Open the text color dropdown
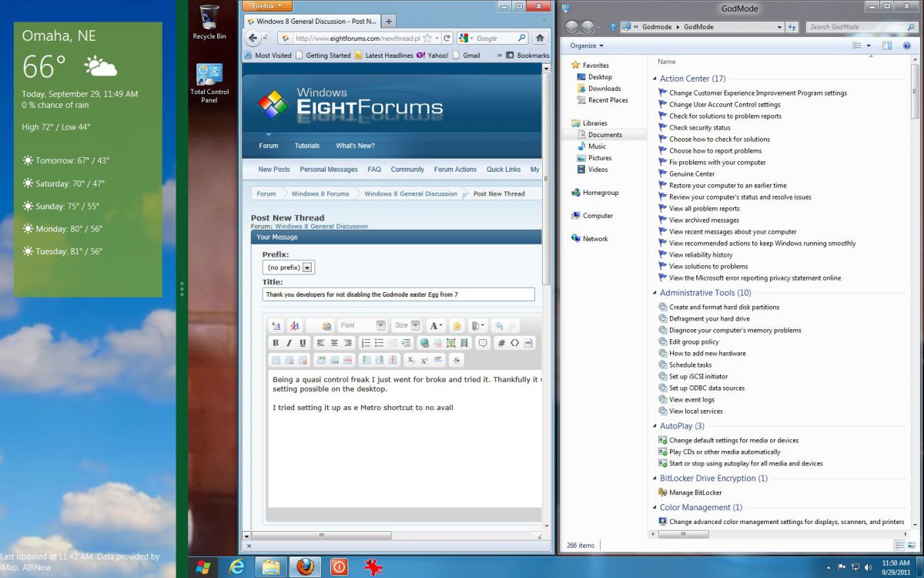The height and width of the screenshot is (578, 924). (x=435, y=326)
